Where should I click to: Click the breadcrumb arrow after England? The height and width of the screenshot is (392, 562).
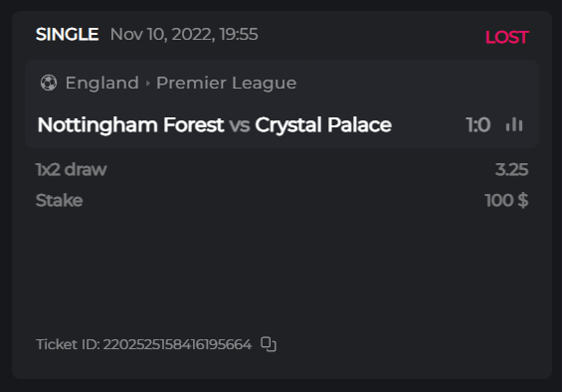click(147, 84)
